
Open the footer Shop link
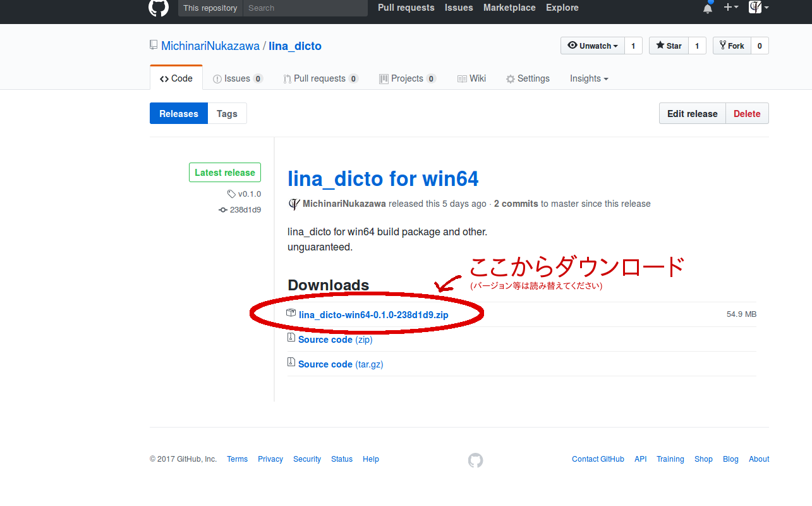coord(703,459)
